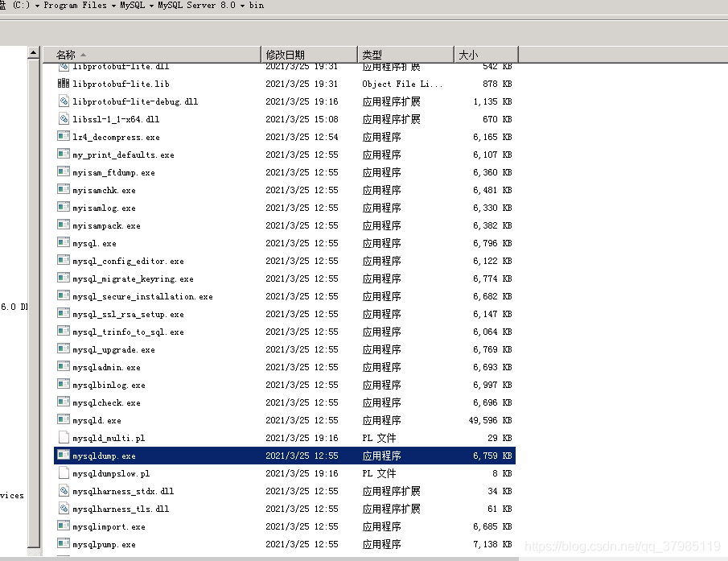Select file name mysql_upgrade.exe
This screenshot has height=561, width=728.
point(113,349)
